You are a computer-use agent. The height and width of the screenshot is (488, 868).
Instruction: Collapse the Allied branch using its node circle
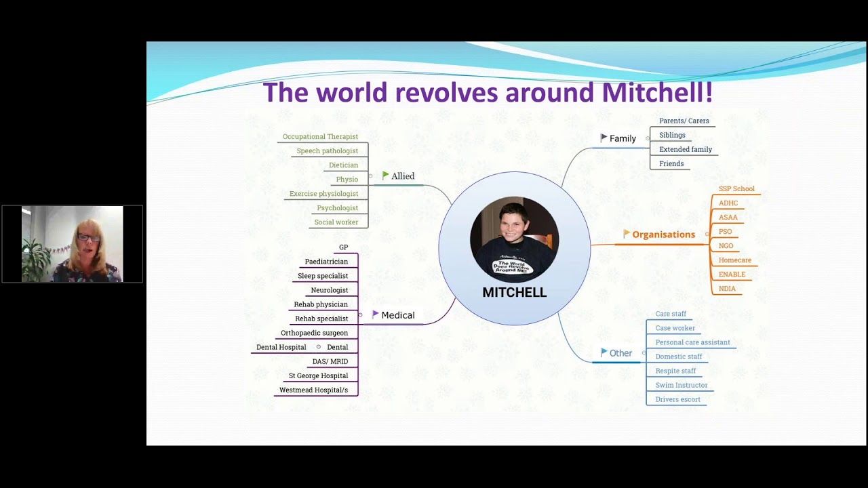(x=370, y=176)
